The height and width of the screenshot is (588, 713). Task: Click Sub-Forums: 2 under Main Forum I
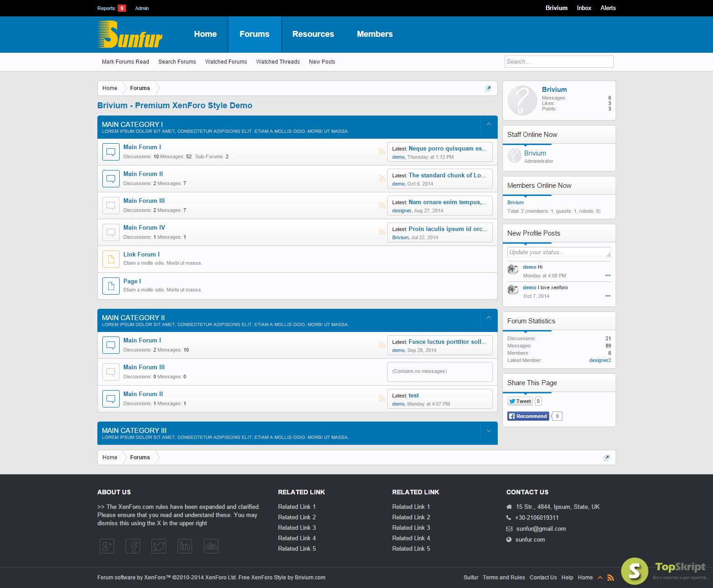(x=212, y=156)
